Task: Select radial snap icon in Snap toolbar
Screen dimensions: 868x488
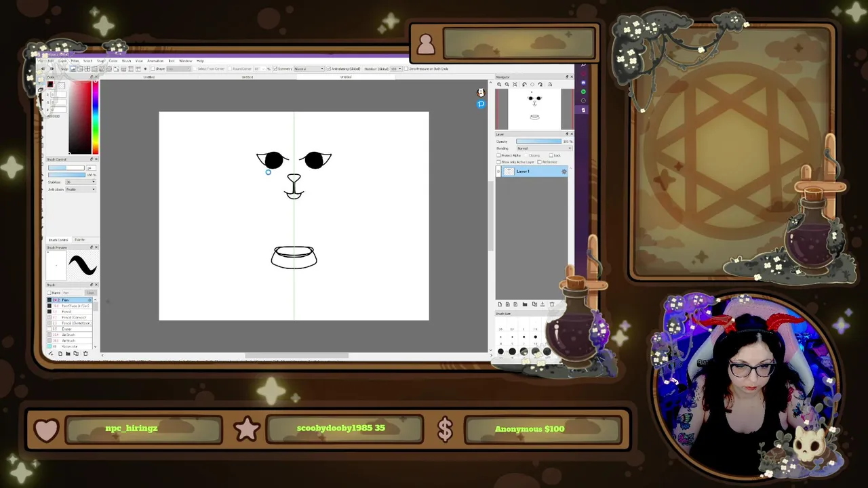Action: (x=102, y=68)
